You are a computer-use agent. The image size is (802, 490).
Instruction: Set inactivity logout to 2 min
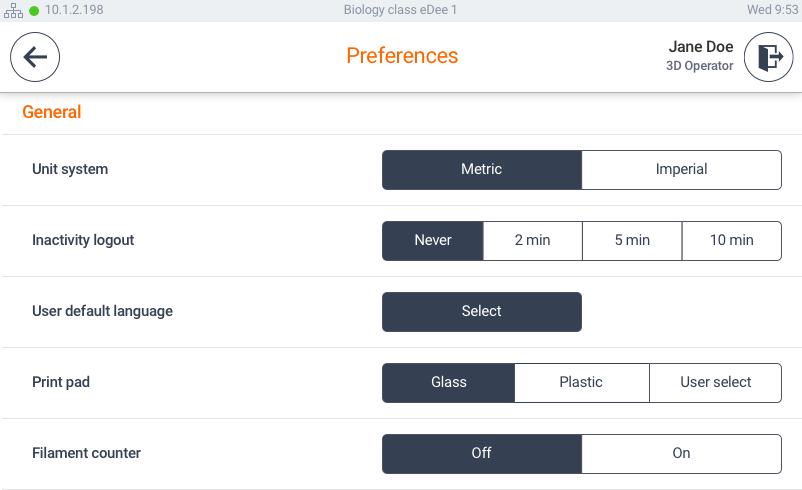pyautogui.click(x=532, y=241)
